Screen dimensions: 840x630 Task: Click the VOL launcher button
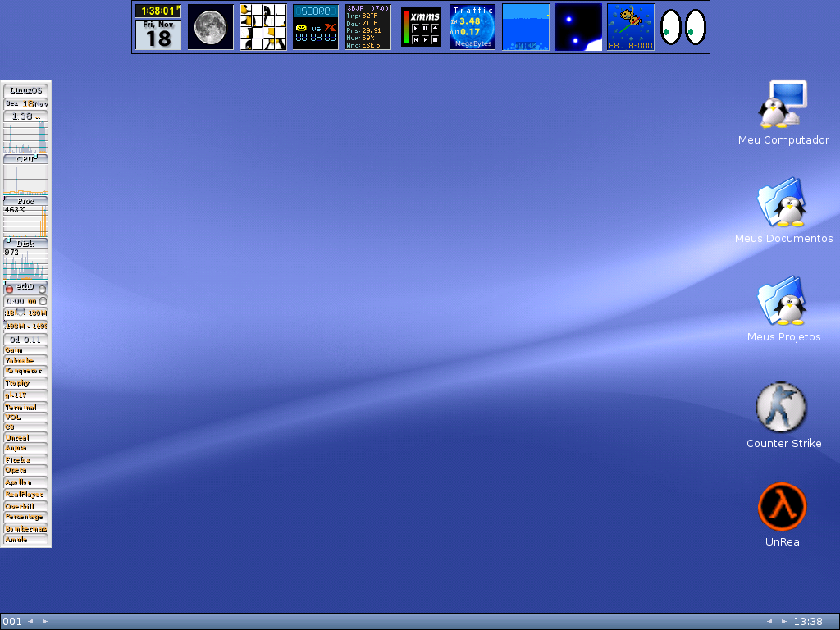[25, 418]
